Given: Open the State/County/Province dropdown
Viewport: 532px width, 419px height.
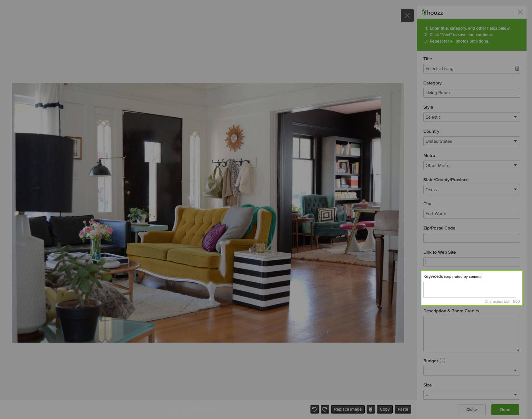Looking at the screenshot, I should (x=471, y=190).
